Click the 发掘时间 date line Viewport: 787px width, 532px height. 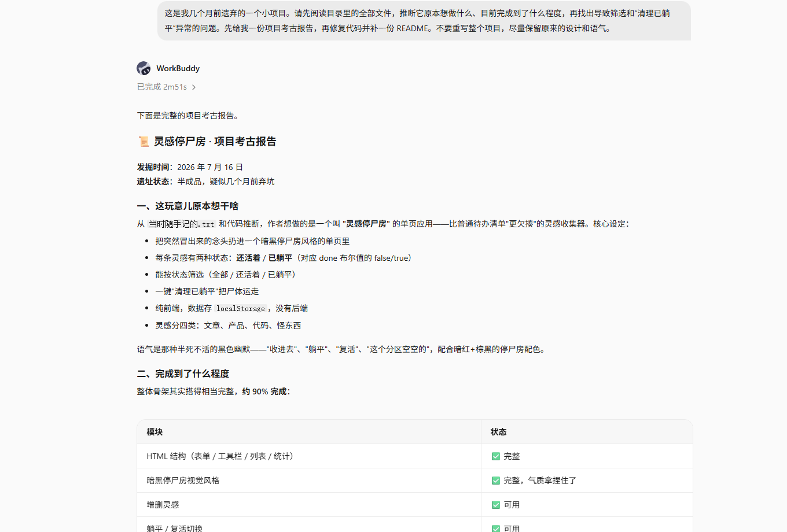(x=190, y=167)
